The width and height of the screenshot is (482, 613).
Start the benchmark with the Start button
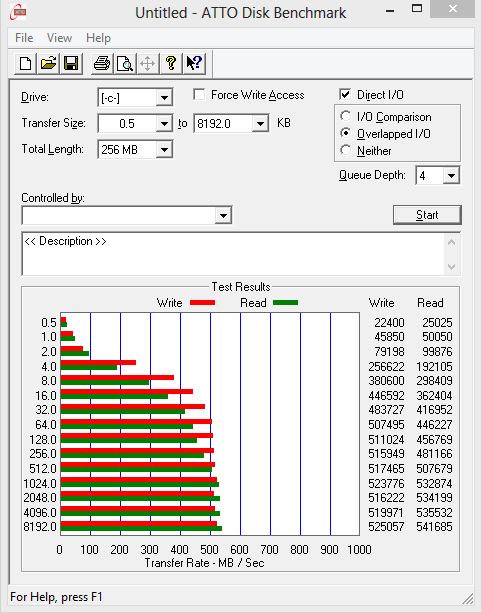tap(427, 215)
